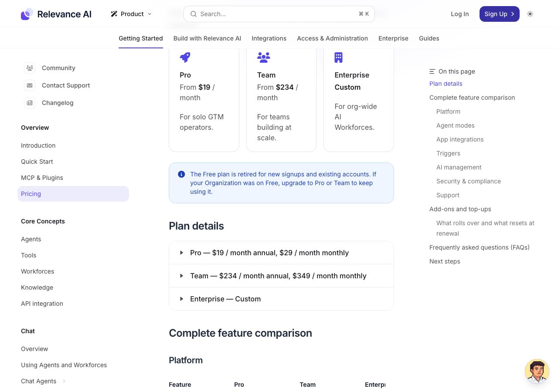Jump to Complete feature comparison outline link
The image size is (558, 392).
pos(472,98)
